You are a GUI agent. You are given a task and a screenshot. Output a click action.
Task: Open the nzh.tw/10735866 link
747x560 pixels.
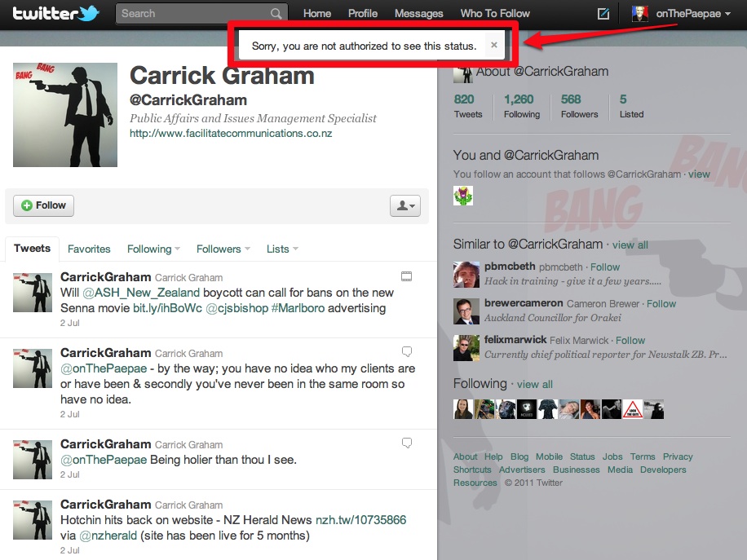tap(360, 519)
